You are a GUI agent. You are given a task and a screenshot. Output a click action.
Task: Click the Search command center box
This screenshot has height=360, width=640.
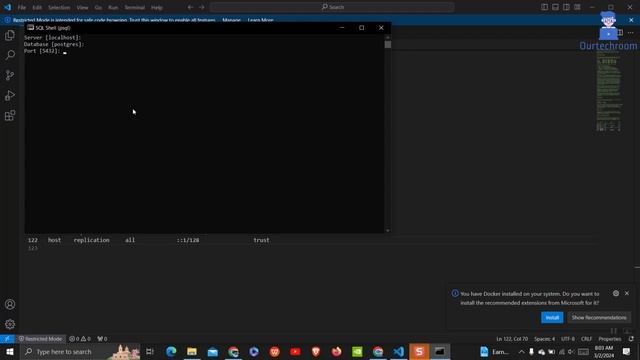[x=332, y=7]
